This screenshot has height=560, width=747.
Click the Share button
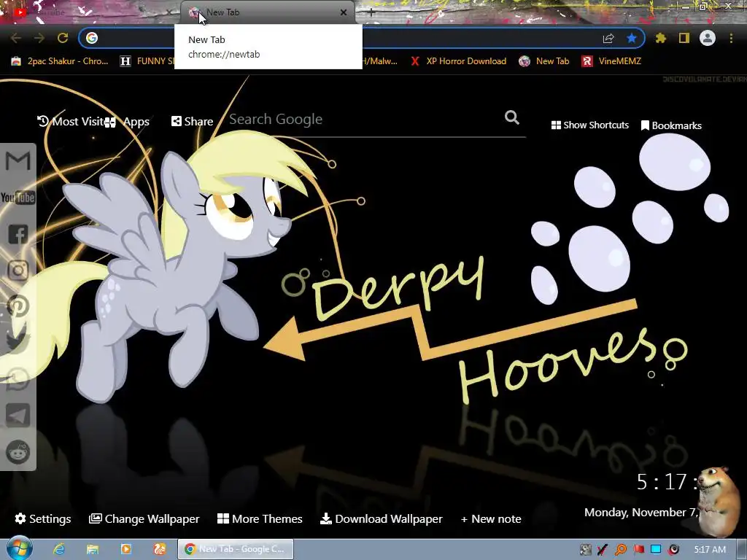tap(192, 122)
